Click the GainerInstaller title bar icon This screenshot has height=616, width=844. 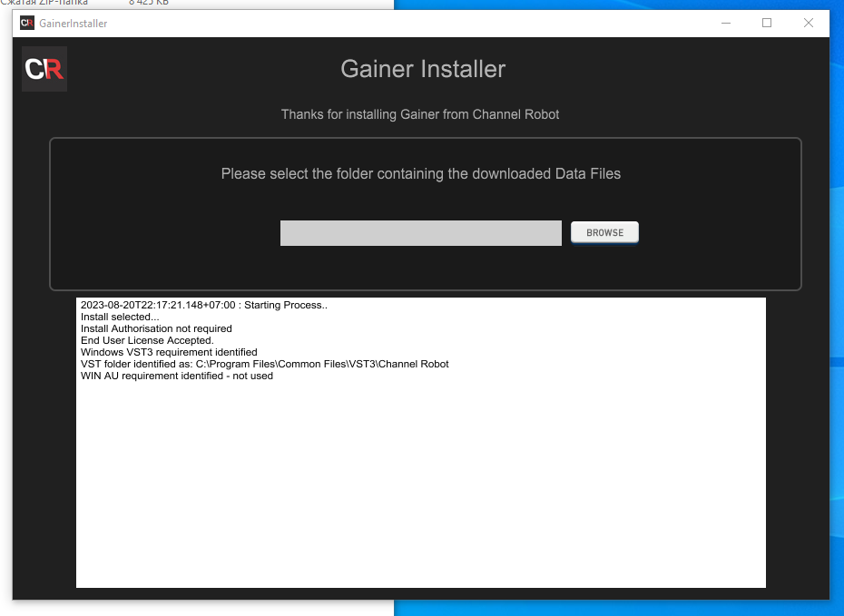27,23
